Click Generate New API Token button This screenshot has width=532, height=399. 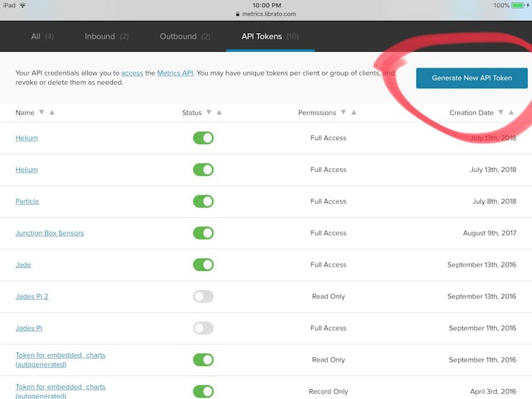(472, 78)
